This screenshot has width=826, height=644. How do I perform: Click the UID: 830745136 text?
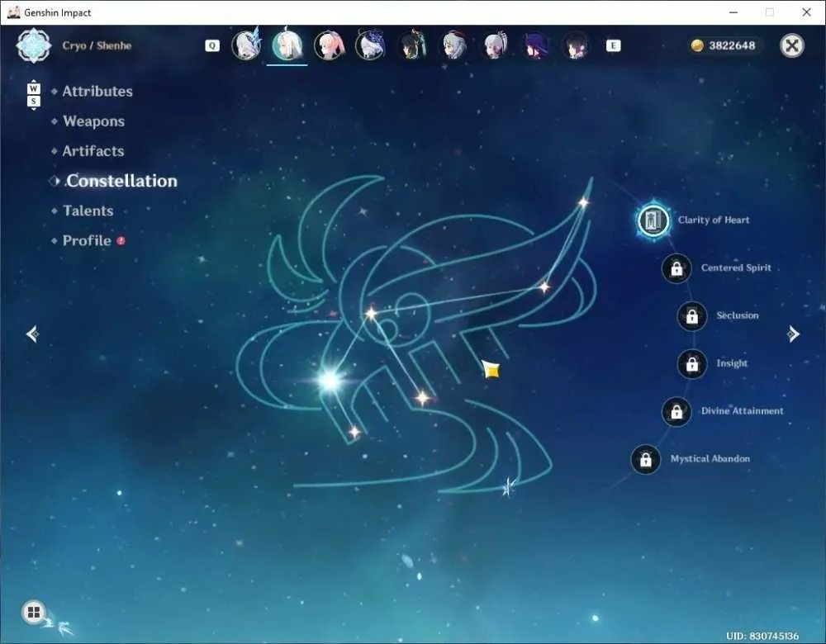click(762, 636)
